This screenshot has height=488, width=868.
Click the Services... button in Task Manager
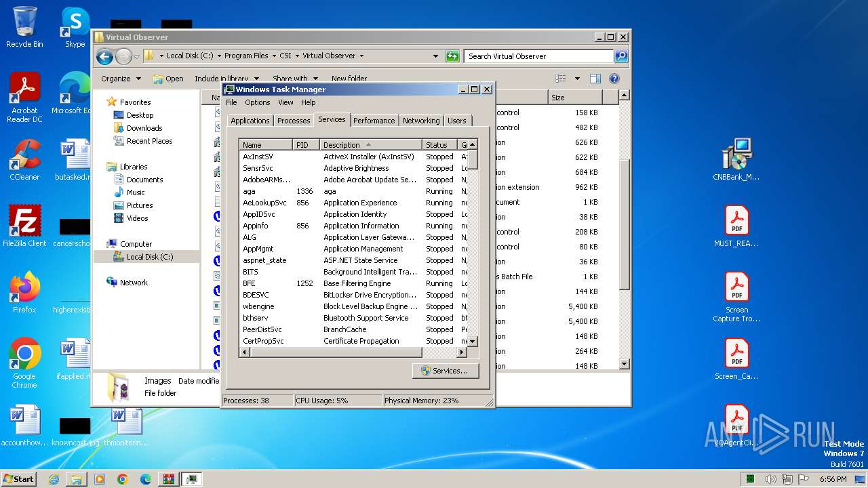[x=445, y=371]
